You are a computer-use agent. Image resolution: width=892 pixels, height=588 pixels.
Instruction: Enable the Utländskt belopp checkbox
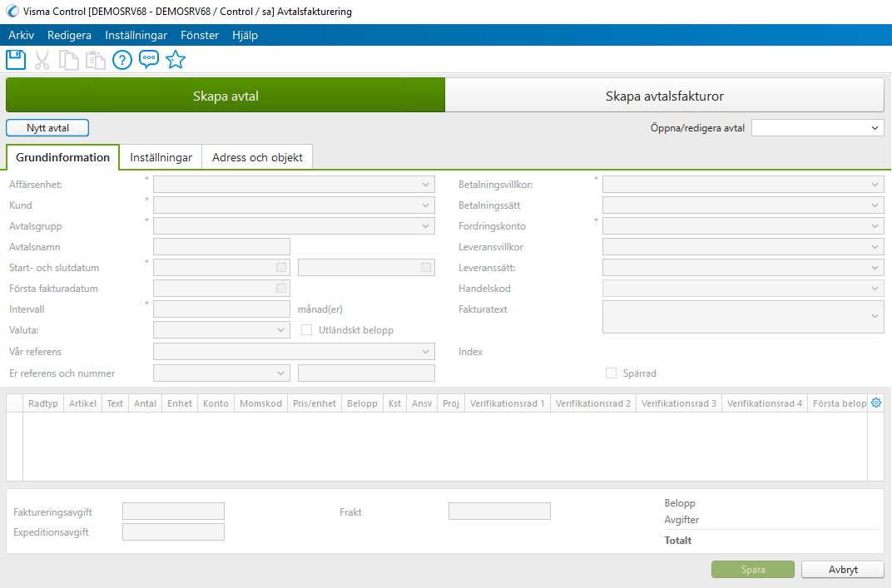click(307, 329)
